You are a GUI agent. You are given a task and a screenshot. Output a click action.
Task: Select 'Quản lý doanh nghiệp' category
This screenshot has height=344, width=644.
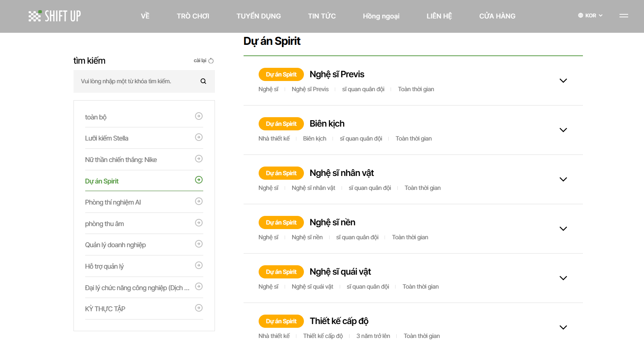tap(115, 245)
